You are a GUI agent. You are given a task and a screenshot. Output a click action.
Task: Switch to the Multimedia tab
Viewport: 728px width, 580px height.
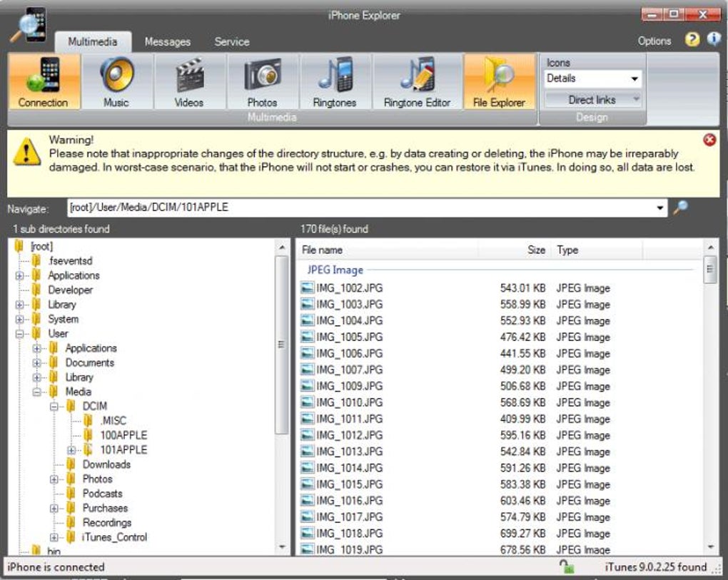[x=93, y=42]
